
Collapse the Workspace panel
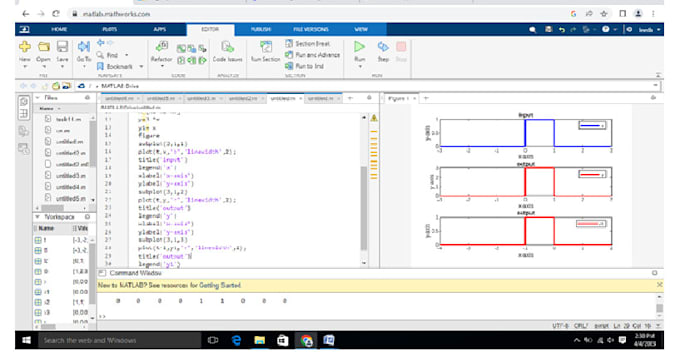tap(38, 217)
